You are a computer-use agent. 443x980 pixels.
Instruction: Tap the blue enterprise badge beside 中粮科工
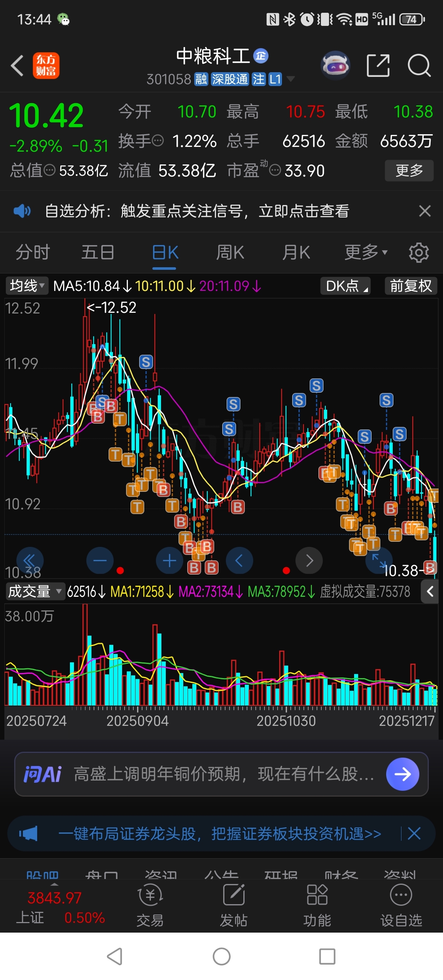(261, 56)
